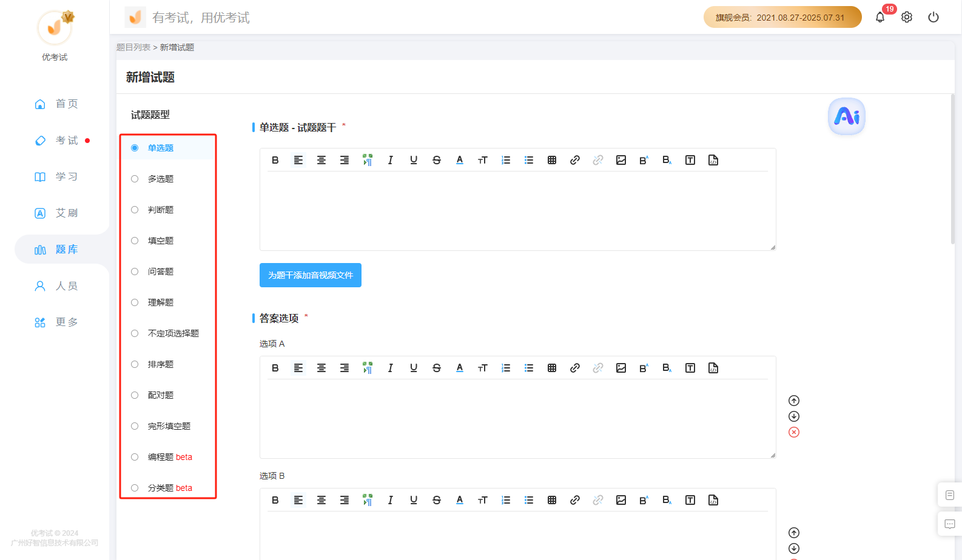Open settings gear in header

[x=907, y=17]
